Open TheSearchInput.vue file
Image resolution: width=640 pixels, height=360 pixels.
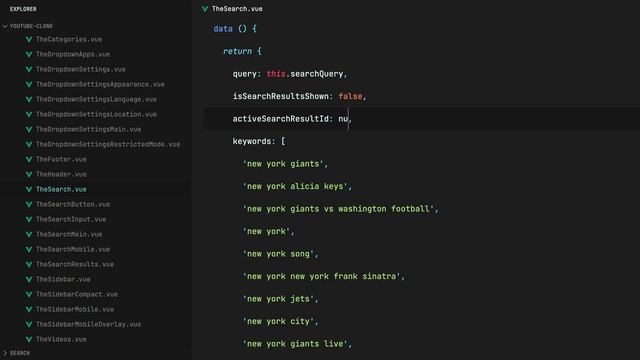click(x=71, y=220)
